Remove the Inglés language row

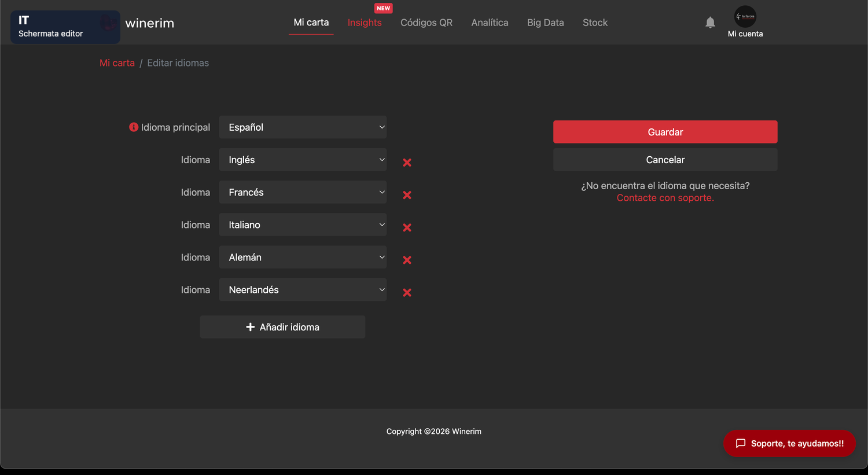pos(407,163)
